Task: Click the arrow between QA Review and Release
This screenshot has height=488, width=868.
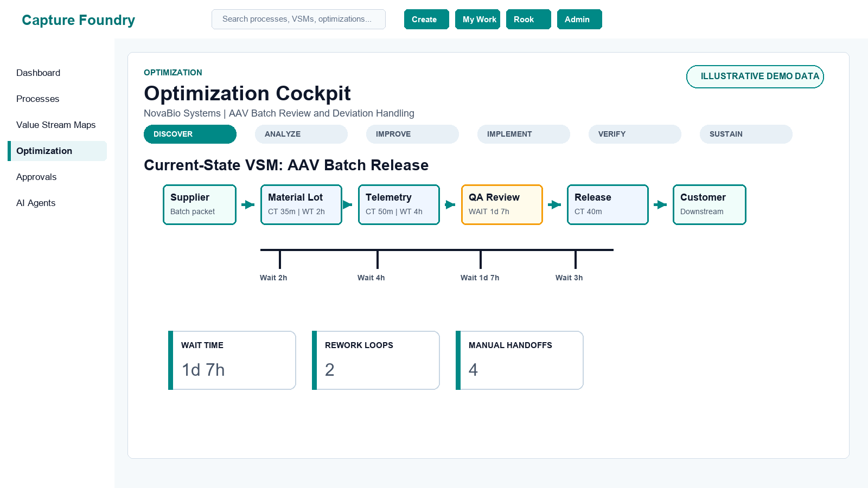Action: [554, 204]
